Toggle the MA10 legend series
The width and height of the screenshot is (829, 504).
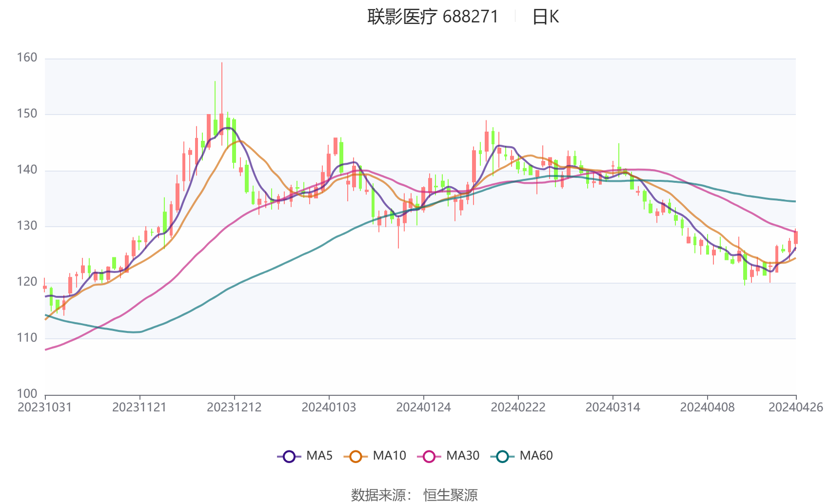tap(375, 456)
